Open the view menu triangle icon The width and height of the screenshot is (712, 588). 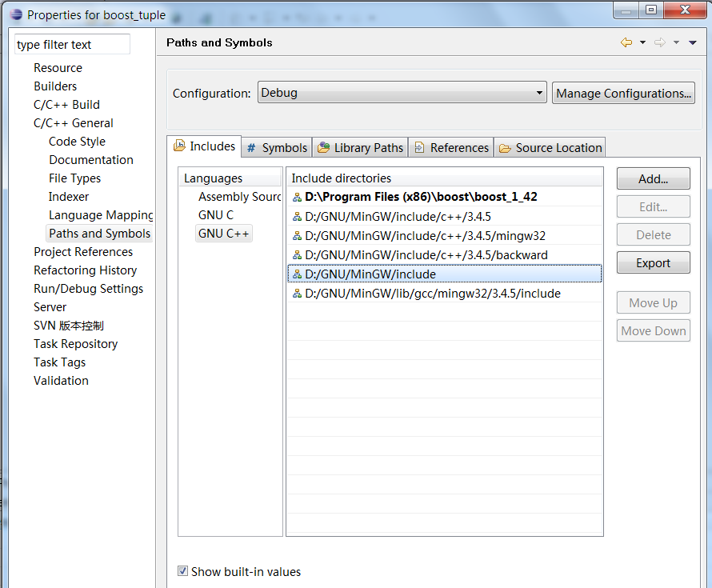point(693,43)
